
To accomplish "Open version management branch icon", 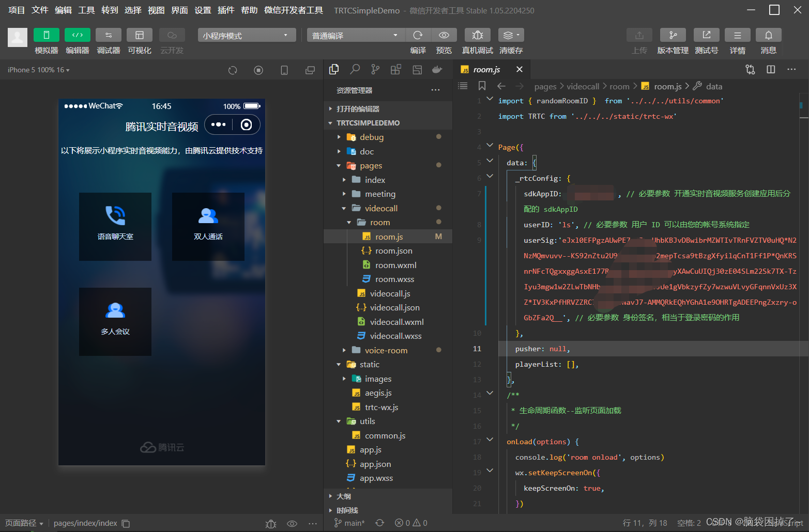I will 673,35.
